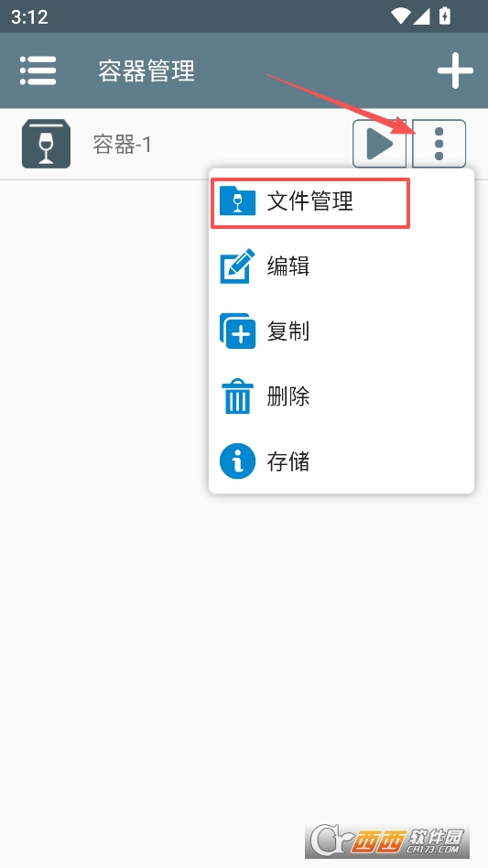
Task: Select the 容器-1 container name
Action: 123,145
